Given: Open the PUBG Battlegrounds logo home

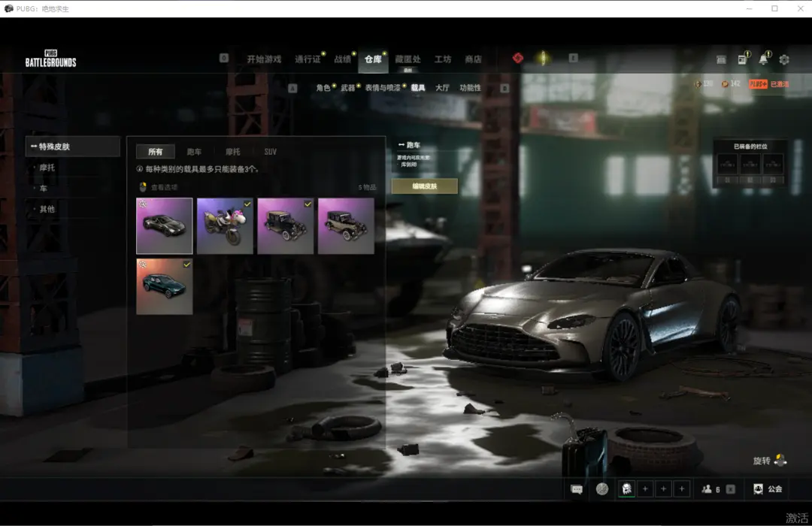Looking at the screenshot, I should tap(51, 59).
